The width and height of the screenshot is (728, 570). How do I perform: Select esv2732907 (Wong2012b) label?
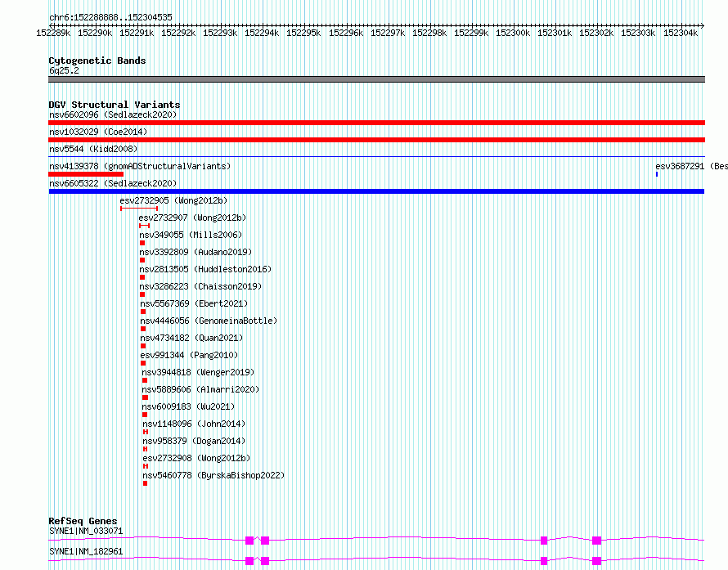192,218
